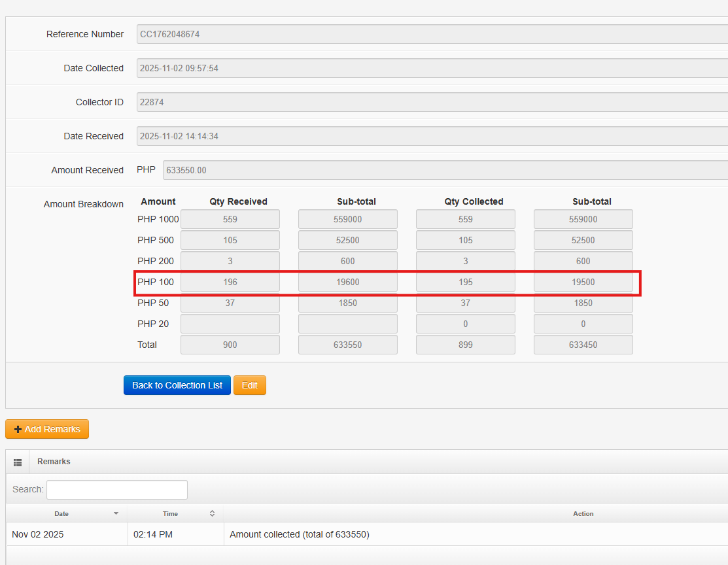
Task: Click Amount Received field 633550.00
Action: coord(445,170)
